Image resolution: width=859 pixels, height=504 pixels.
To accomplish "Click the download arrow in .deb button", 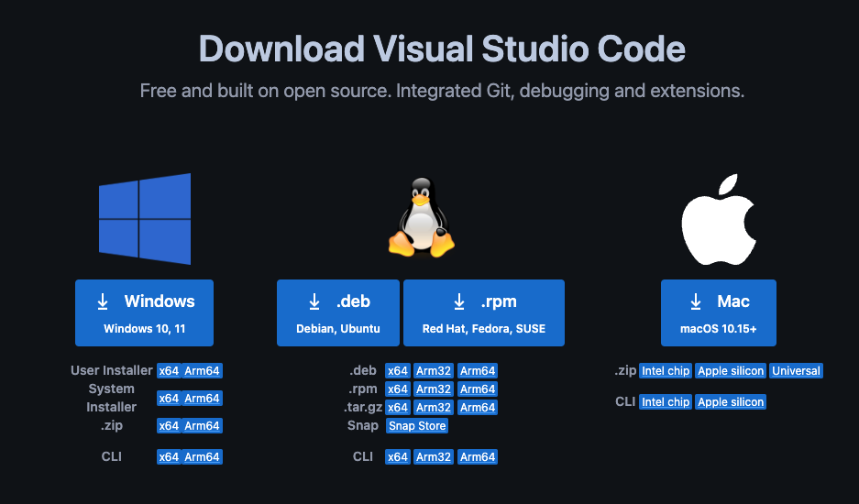I will (314, 301).
